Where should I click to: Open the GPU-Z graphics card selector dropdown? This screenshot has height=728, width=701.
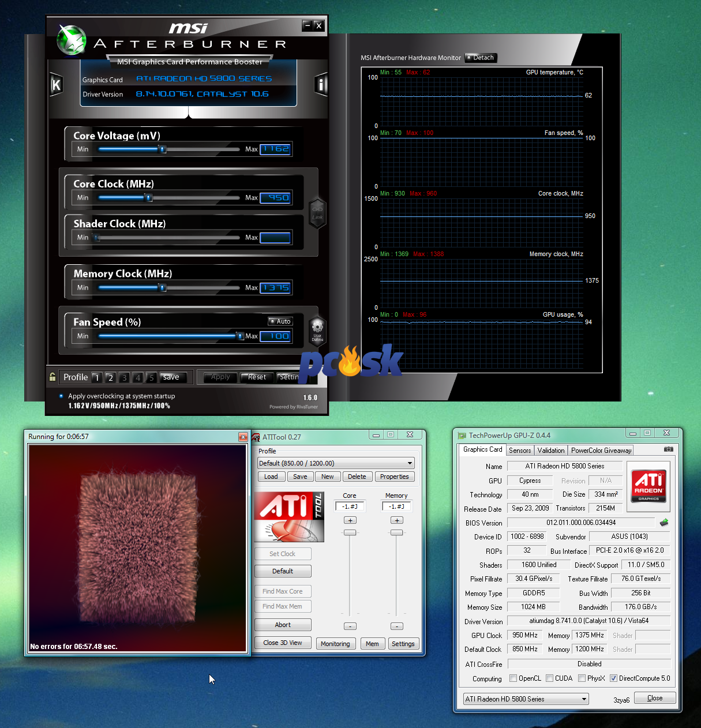[526, 699]
